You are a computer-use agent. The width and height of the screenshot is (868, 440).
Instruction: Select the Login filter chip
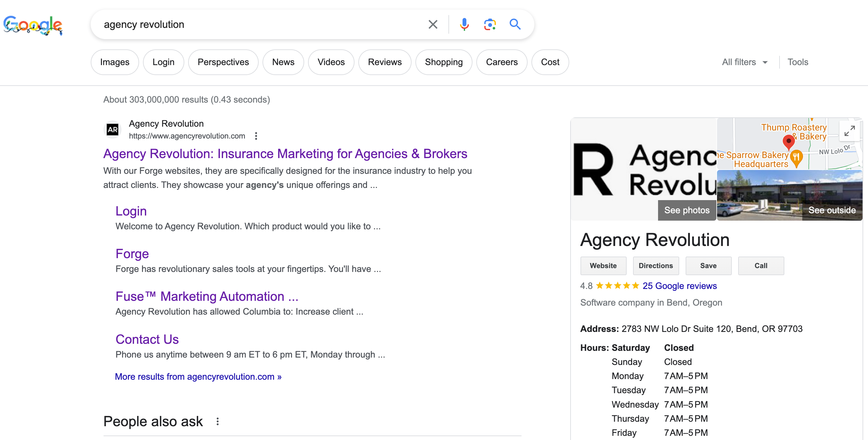click(x=163, y=62)
